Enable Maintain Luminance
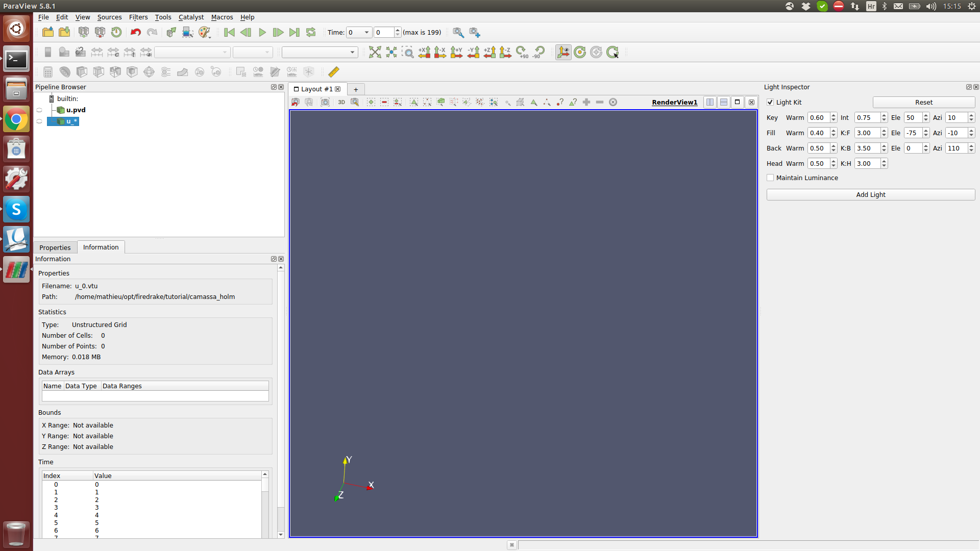The image size is (980, 551). [770, 178]
